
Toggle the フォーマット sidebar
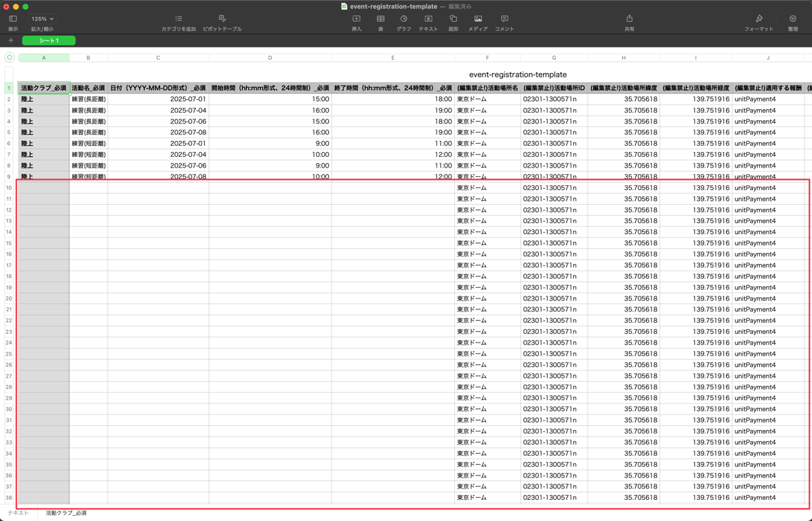(x=758, y=19)
